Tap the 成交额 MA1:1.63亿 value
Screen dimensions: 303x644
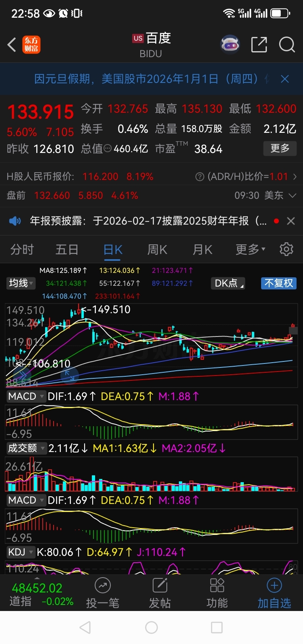tap(125, 448)
